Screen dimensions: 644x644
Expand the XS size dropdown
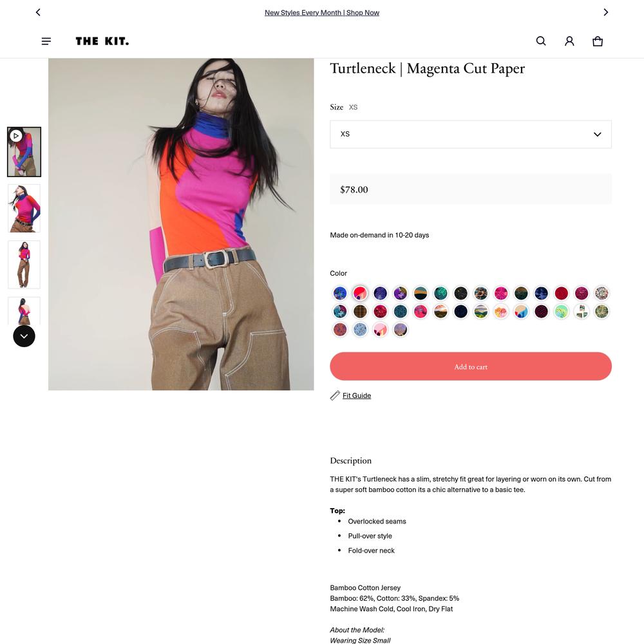(x=471, y=135)
